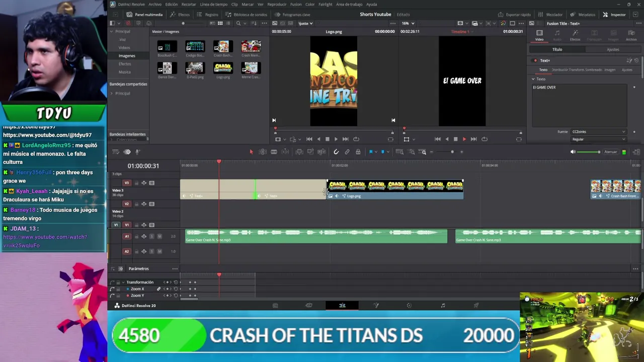Open the Fusion page icon at bottom

(x=376, y=305)
